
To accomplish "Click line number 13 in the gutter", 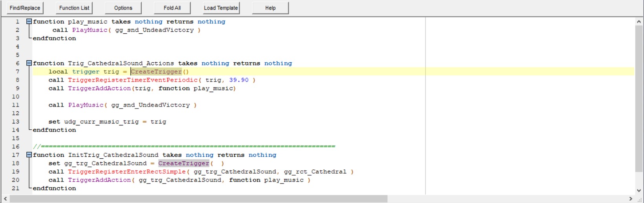I will (15, 121).
